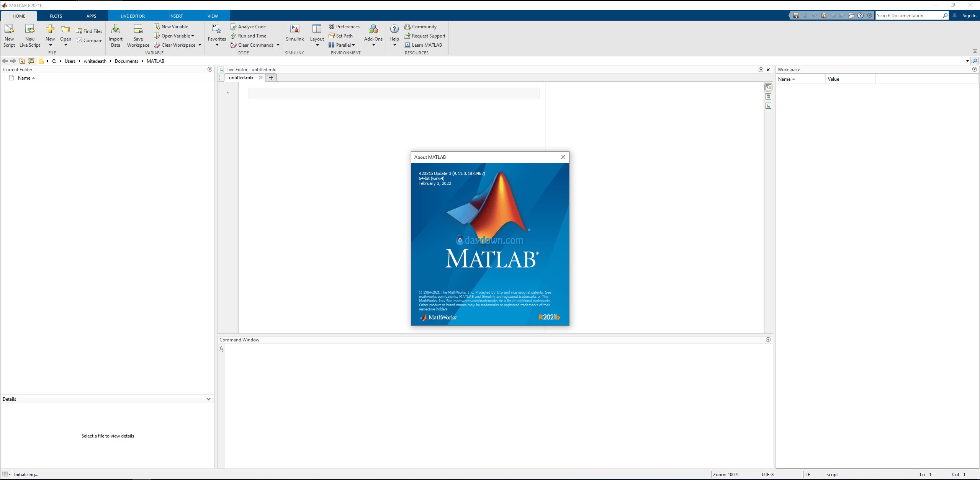980x480 pixels.
Task: Click the Open folder icon
Action: (65, 30)
